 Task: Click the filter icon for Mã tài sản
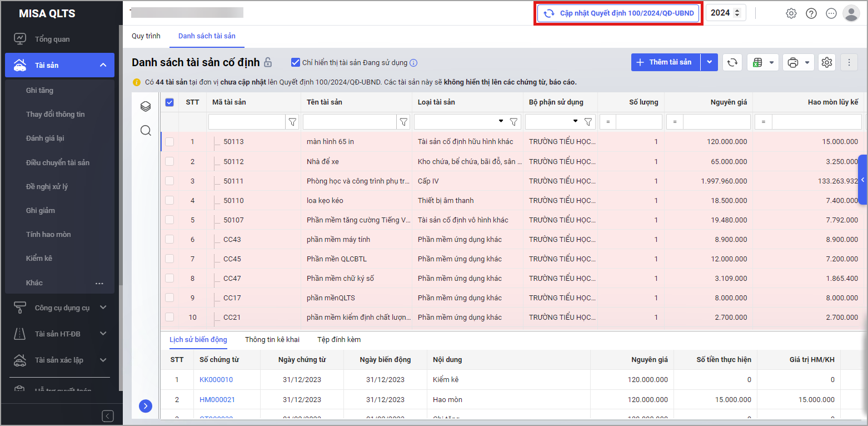click(293, 121)
